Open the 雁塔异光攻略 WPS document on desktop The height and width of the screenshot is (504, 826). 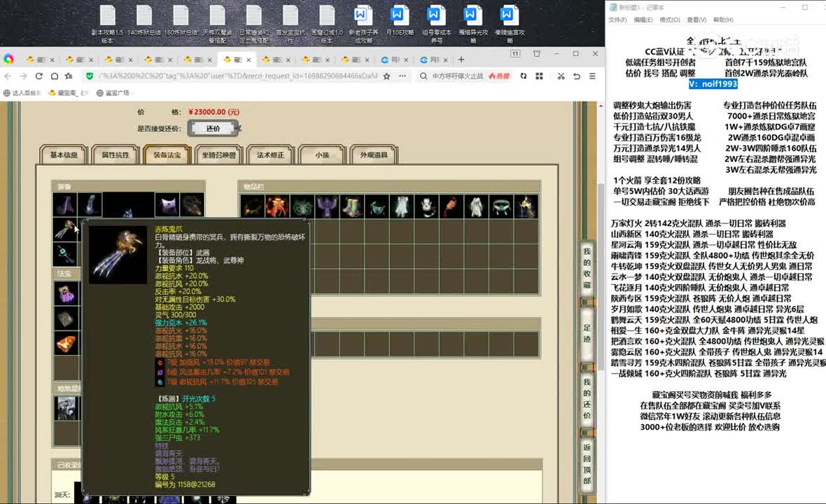[472, 23]
